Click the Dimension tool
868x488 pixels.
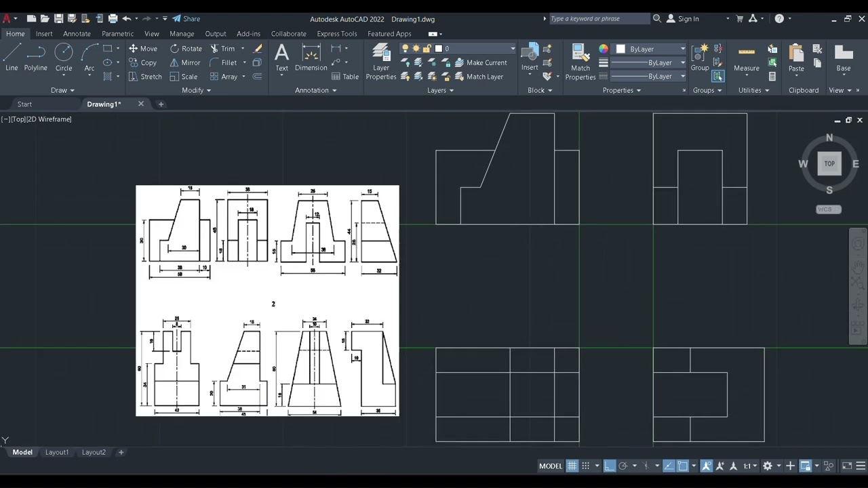(x=311, y=58)
